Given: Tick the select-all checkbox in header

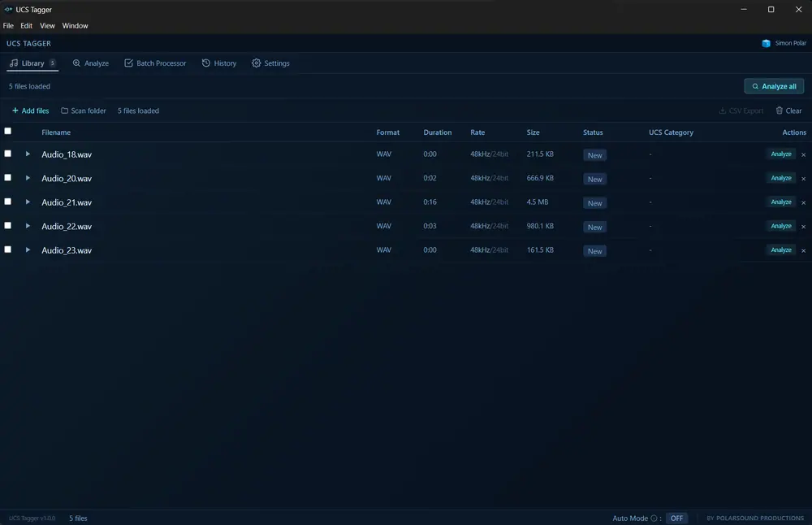Looking at the screenshot, I should 8,131.
